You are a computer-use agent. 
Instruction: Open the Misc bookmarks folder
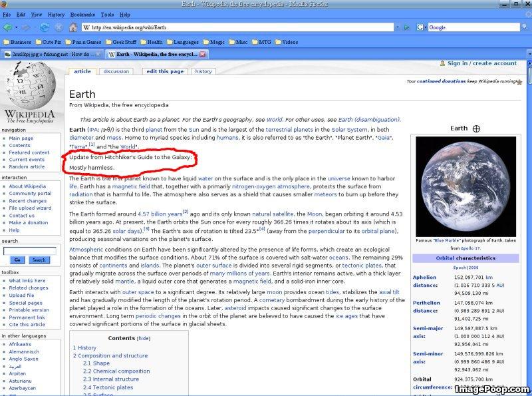tap(239, 42)
